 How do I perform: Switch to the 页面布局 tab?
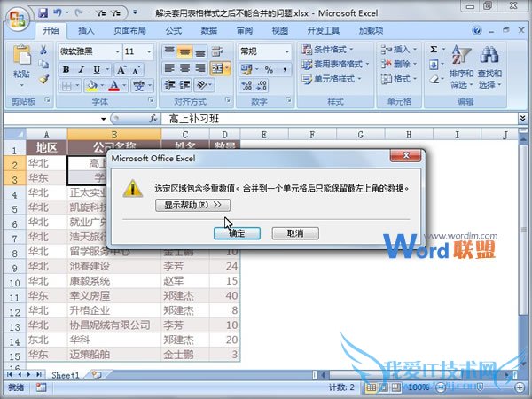click(129, 31)
